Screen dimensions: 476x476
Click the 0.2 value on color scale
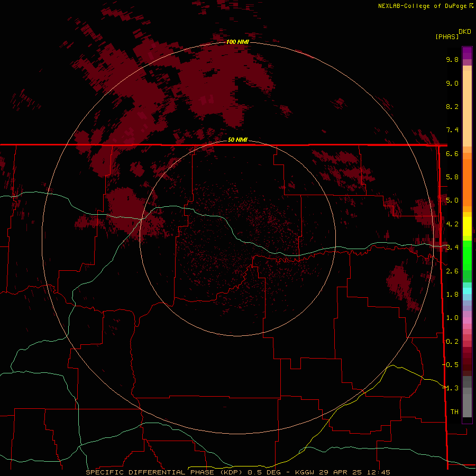(452, 342)
